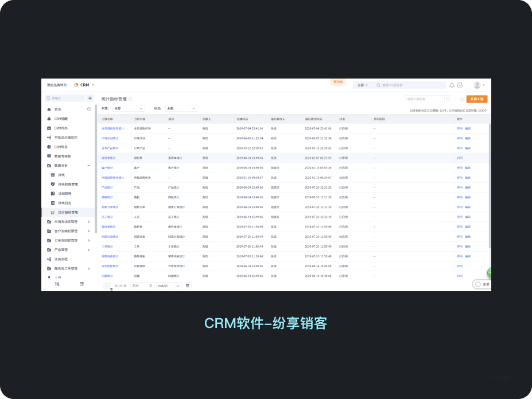This screenshot has width=532, height=399.
Task: Click the magnifier button of topic-name search
Action: point(448,99)
